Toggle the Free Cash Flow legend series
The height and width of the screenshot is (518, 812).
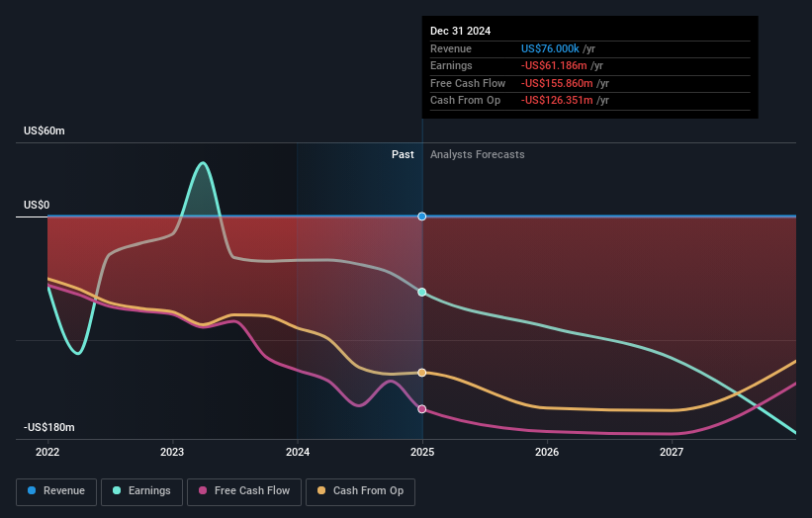(244, 491)
